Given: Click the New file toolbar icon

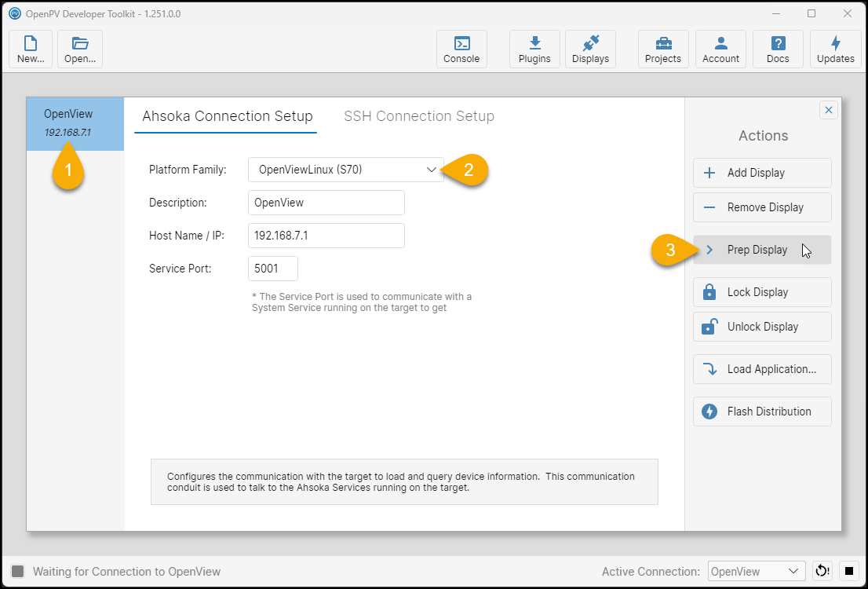Looking at the screenshot, I should [31, 49].
